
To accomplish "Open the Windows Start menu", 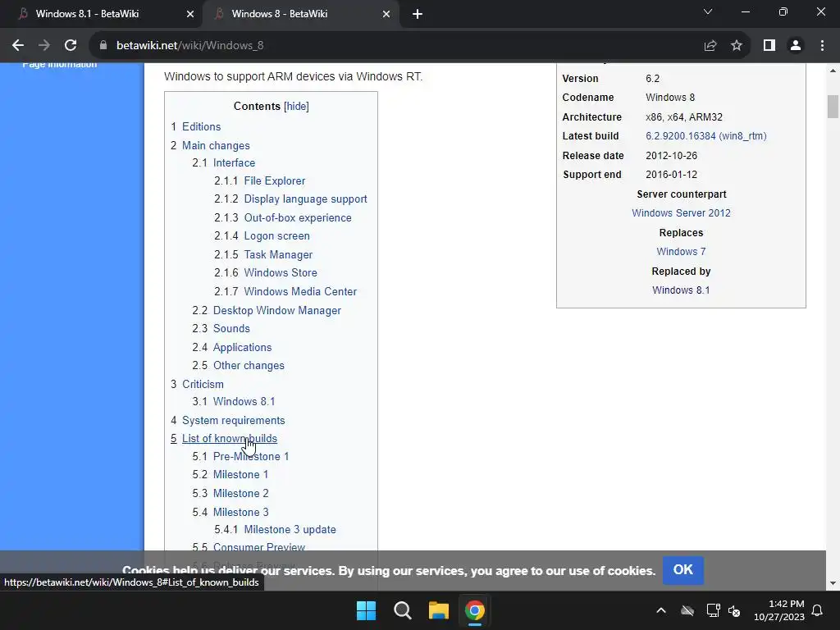I will pos(367,610).
